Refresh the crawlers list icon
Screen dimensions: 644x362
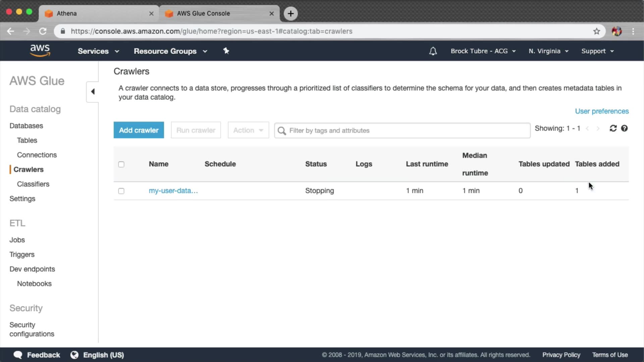click(613, 128)
